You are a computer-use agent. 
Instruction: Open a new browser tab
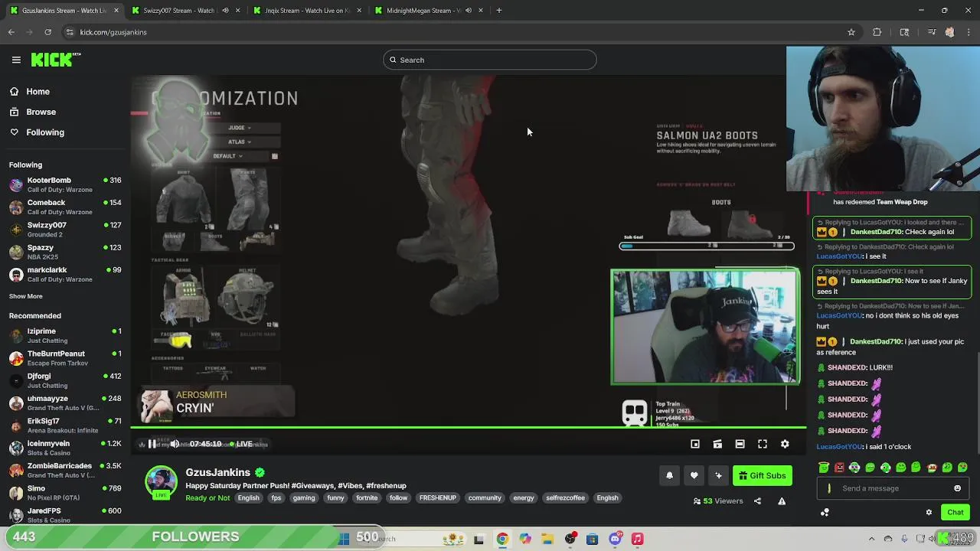click(x=499, y=11)
